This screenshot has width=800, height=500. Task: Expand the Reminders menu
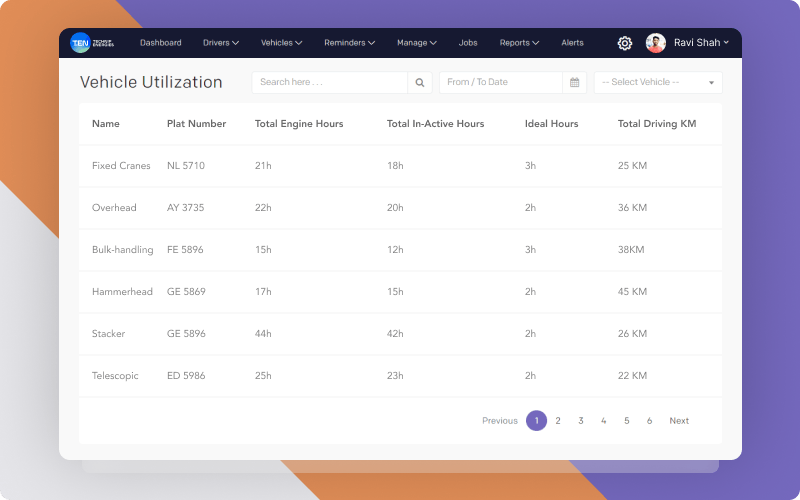349,43
